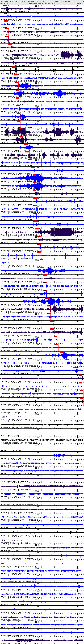Select the UW BRAN BHZ station label
Image resolution: width=84 pixels, height=644 pixels.
point(7,196)
